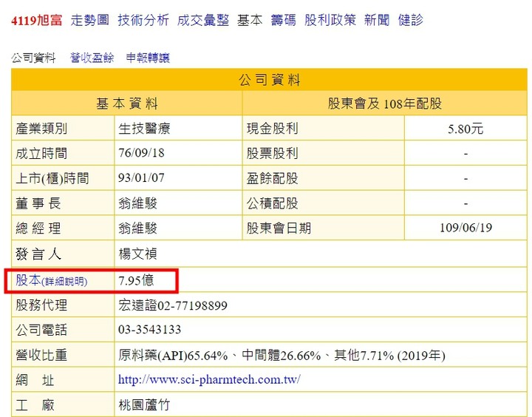Click the 營收比重 row label
This screenshot has height=417, width=532.
(41, 355)
